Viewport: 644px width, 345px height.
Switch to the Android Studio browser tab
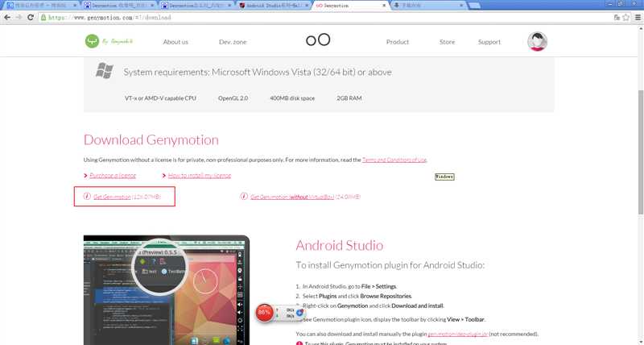point(273,6)
